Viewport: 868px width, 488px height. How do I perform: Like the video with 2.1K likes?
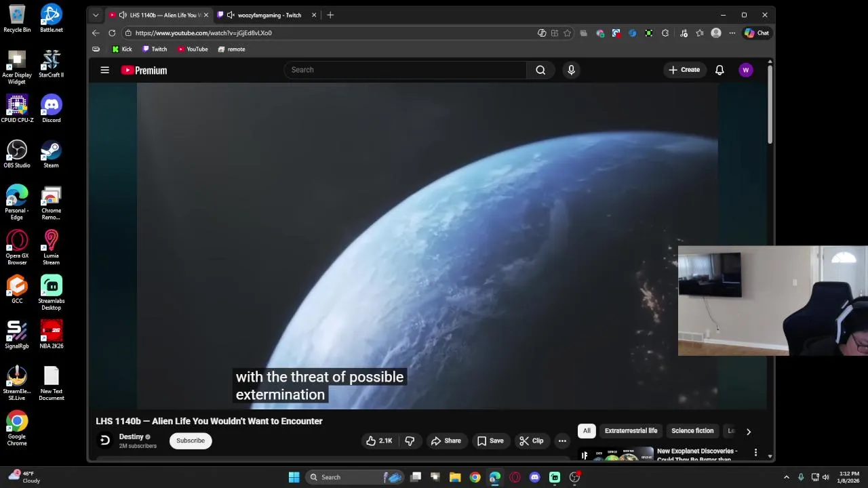(379, 441)
